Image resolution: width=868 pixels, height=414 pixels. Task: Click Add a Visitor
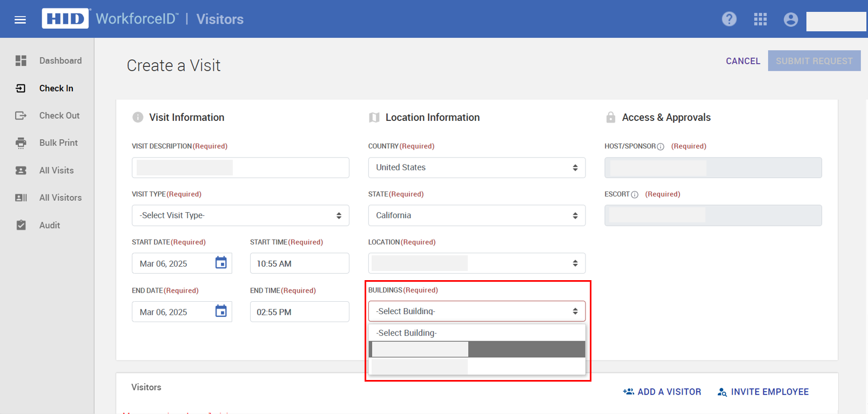pyautogui.click(x=662, y=392)
